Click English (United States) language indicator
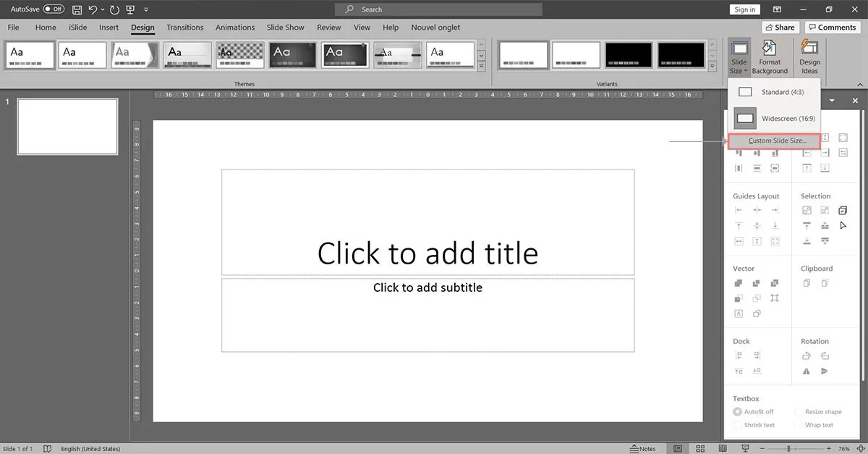 click(x=90, y=449)
